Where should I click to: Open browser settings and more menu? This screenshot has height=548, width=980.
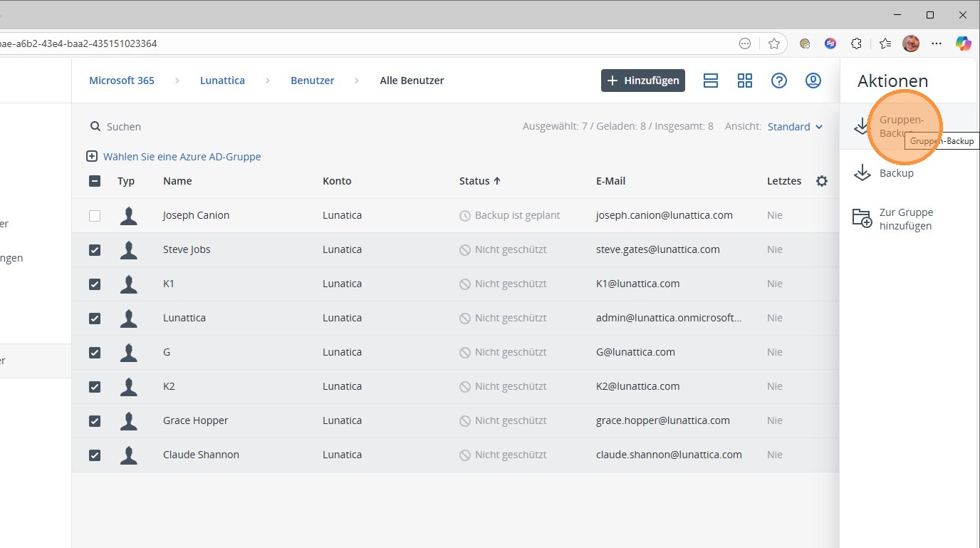[x=937, y=43]
